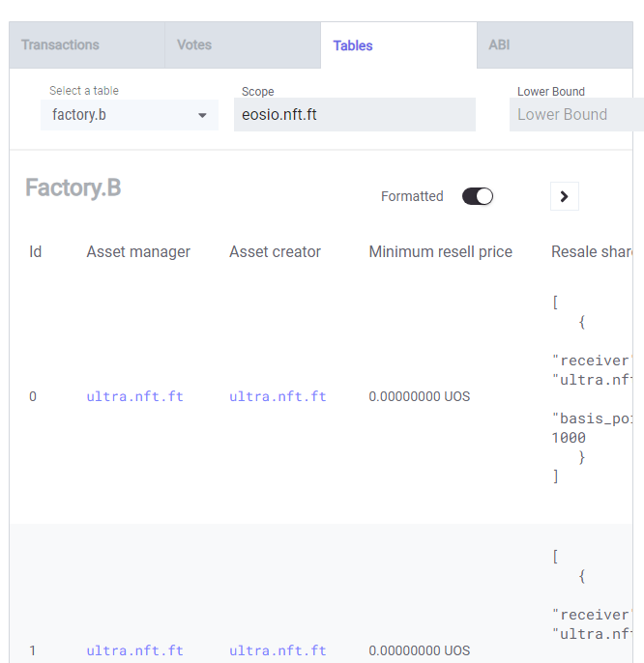Focus the Scope field containing eosio.nft.ft
Viewport: 644px width, 663px height.
[x=355, y=115]
